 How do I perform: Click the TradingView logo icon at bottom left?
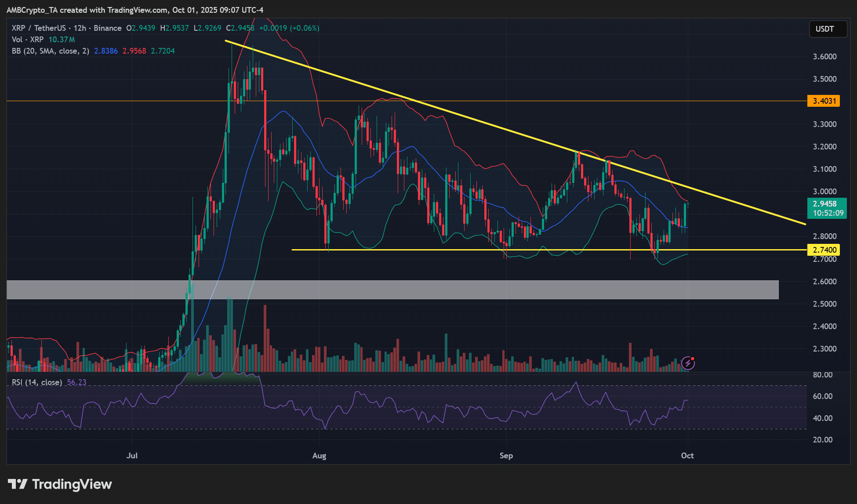tap(18, 484)
